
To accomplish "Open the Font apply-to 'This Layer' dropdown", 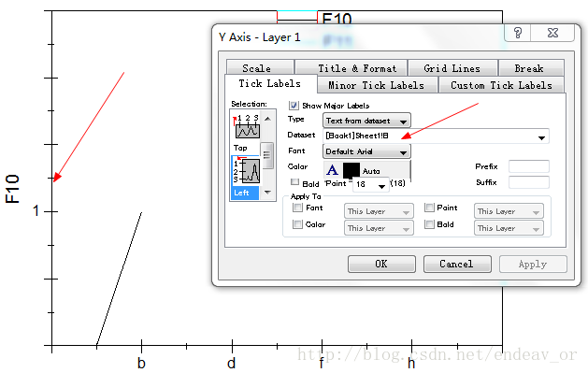I will click(x=379, y=211).
